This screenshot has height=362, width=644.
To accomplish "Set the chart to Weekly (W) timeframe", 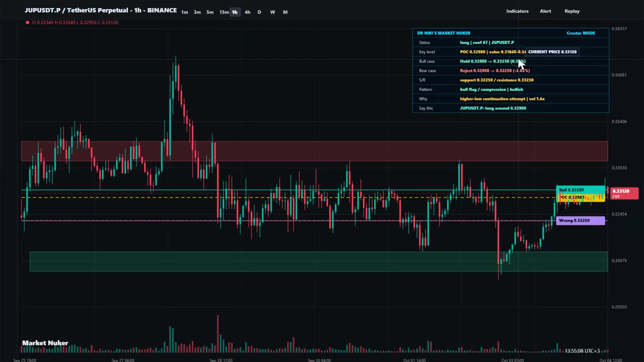I will [272, 12].
